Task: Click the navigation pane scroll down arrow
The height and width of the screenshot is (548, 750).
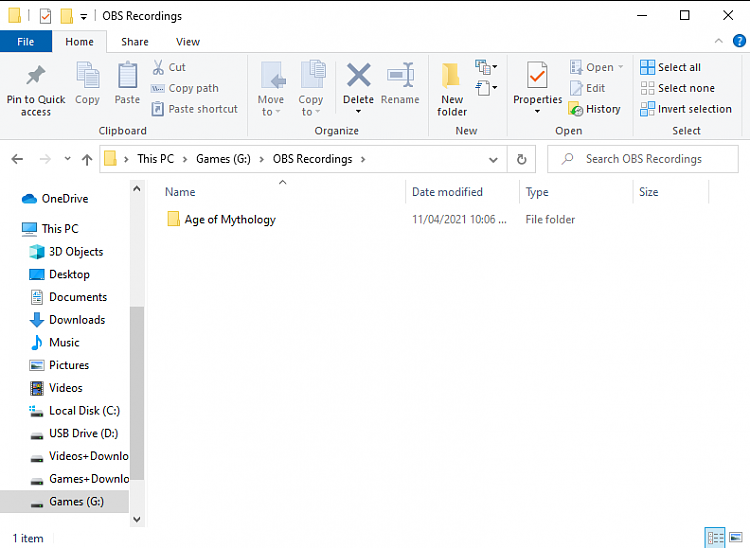Action: click(137, 519)
